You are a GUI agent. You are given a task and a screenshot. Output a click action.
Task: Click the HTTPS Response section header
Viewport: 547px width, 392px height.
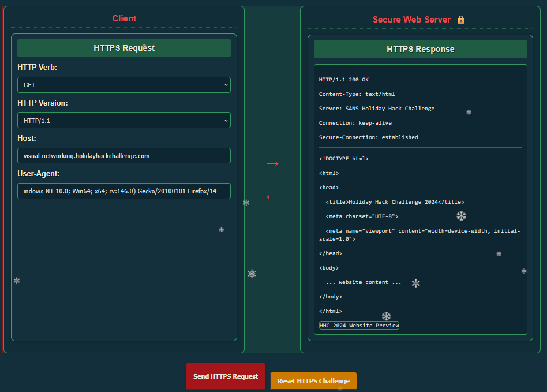(x=420, y=49)
